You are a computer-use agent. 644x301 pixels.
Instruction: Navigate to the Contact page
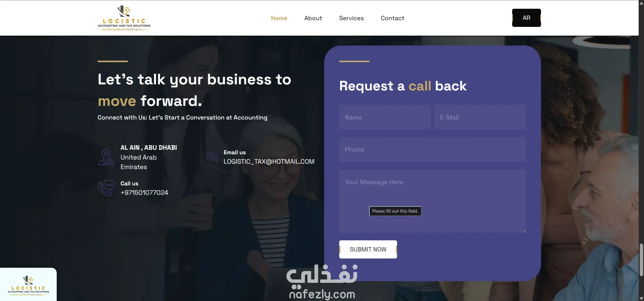coord(392,18)
